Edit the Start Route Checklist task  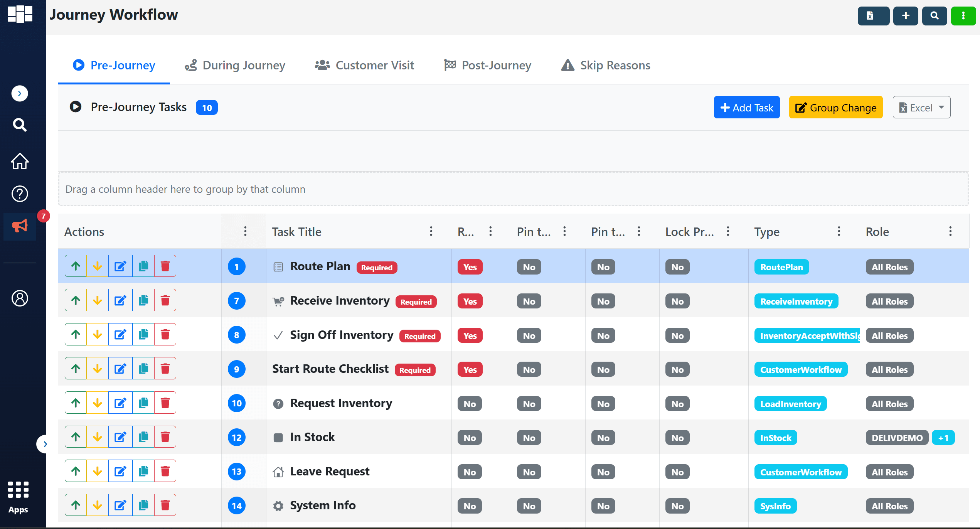coord(120,369)
